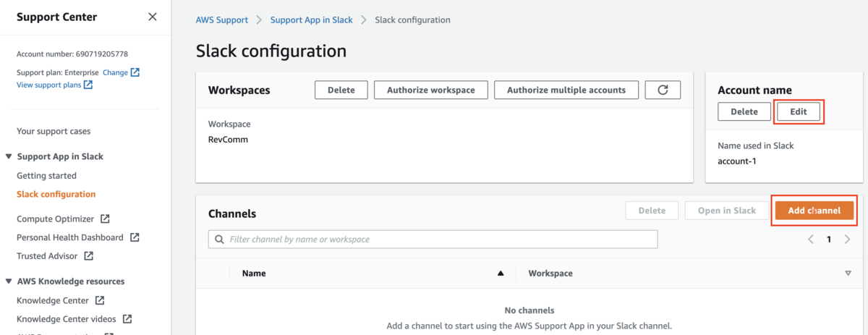Image resolution: width=868 pixels, height=335 pixels.
Task: Close the Support Center sidebar
Action: [152, 17]
